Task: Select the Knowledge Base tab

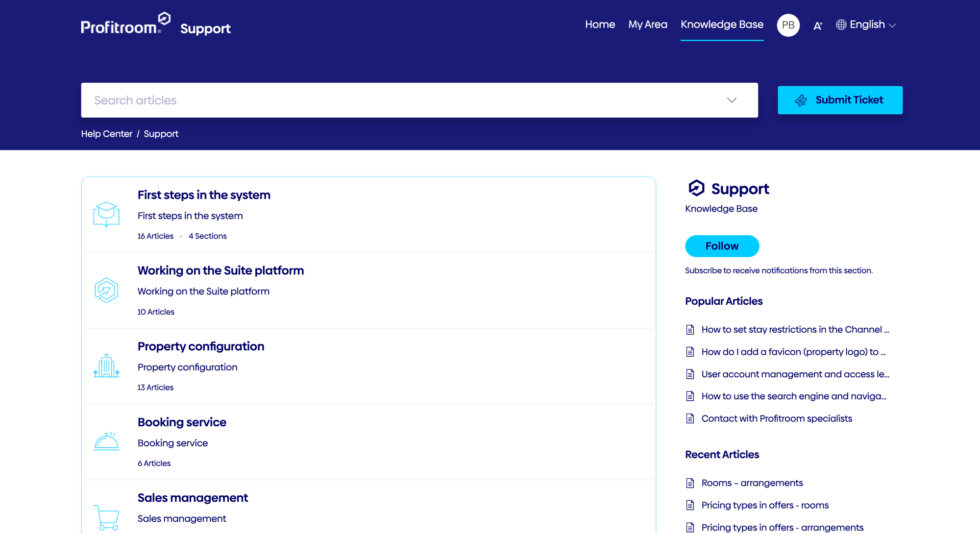Action: point(722,24)
